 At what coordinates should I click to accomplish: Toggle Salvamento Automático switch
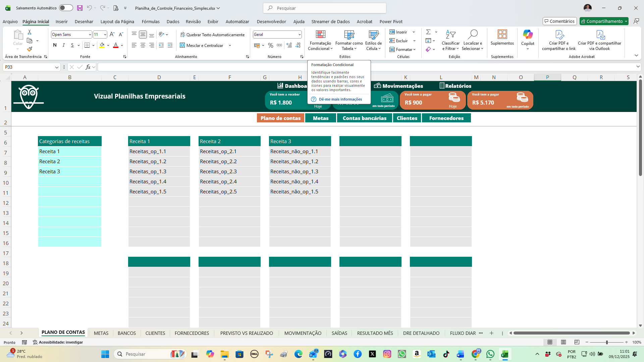66,8
